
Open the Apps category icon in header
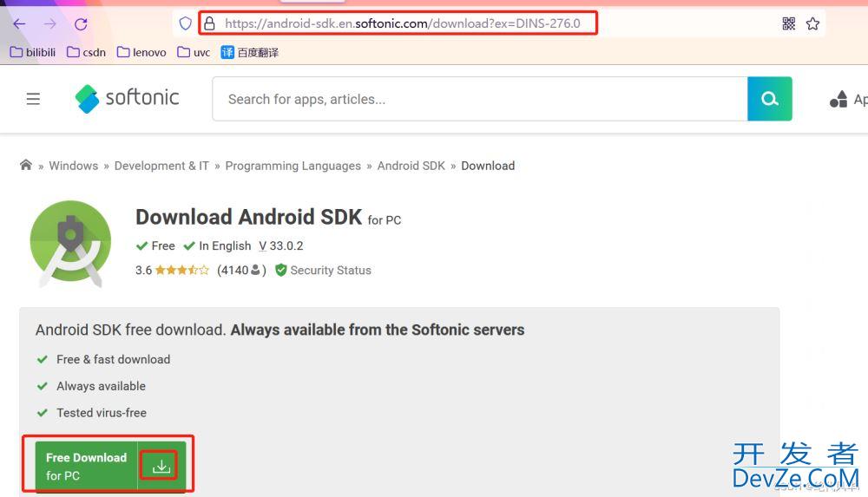(838, 99)
